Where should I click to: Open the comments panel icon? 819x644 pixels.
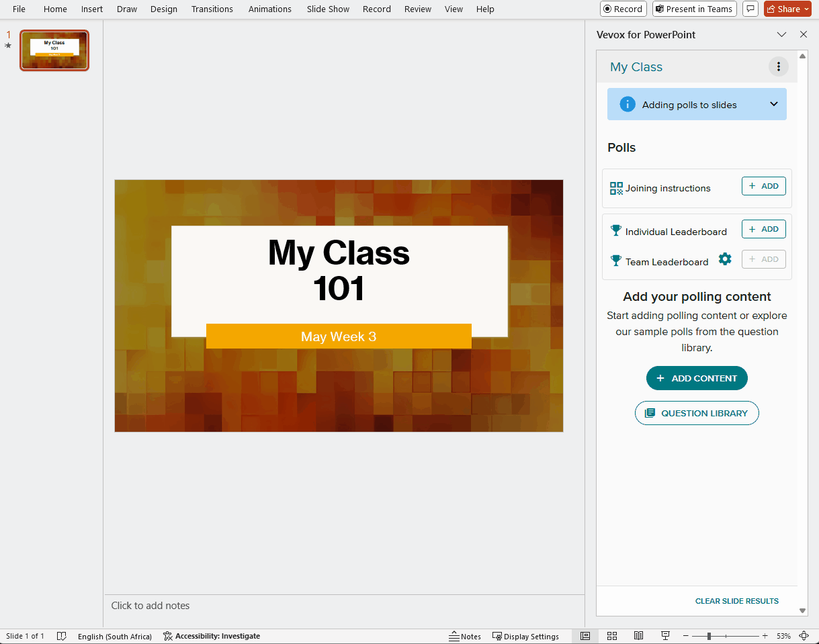[x=750, y=9]
